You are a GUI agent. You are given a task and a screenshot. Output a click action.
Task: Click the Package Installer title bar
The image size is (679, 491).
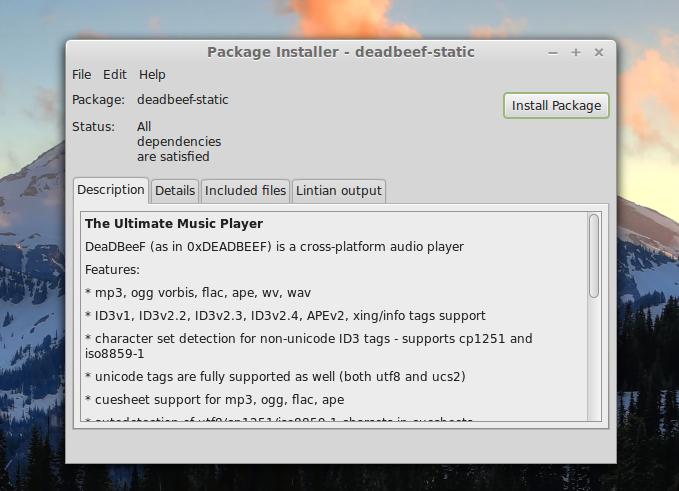click(340, 52)
